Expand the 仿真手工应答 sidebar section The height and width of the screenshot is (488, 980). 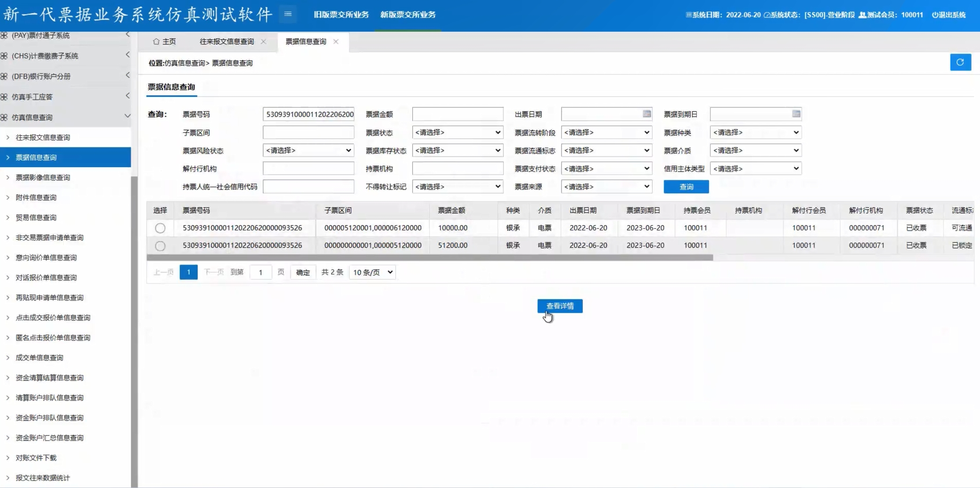[128, 96]
